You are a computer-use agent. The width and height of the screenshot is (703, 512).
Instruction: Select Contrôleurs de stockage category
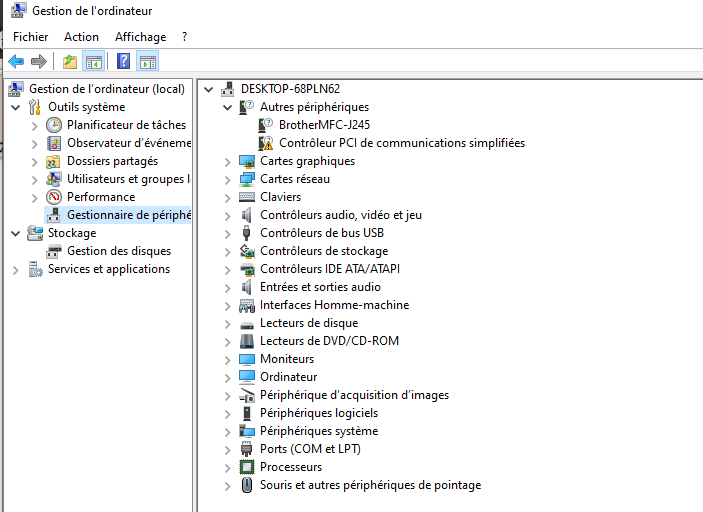click(x=324, y=251)
